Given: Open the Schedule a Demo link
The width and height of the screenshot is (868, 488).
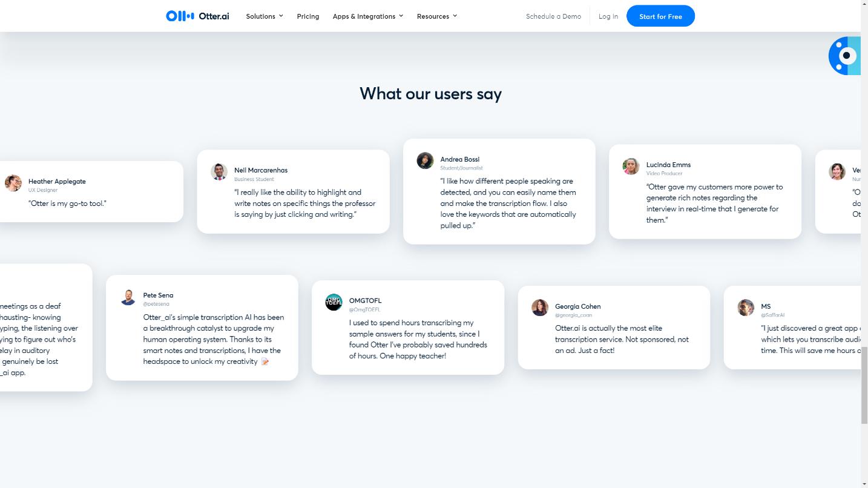Looking at the screenshot, I should click(553, 16).
